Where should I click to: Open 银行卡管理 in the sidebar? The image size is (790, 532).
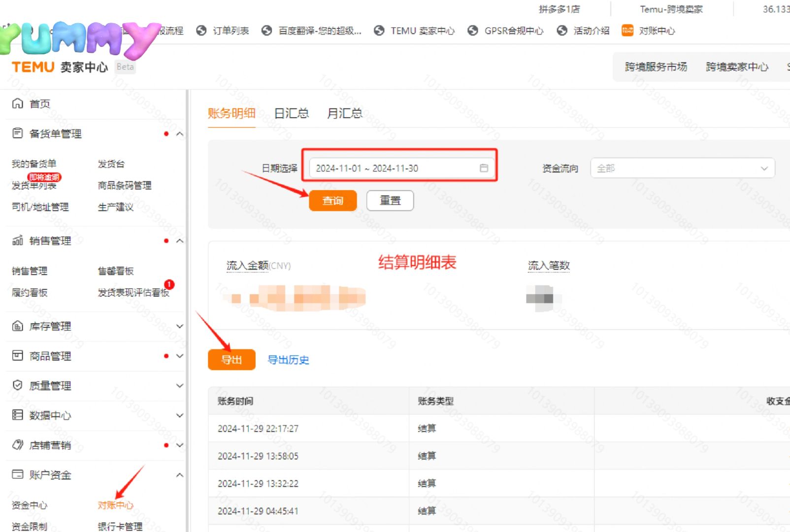(x=120, y=526)
